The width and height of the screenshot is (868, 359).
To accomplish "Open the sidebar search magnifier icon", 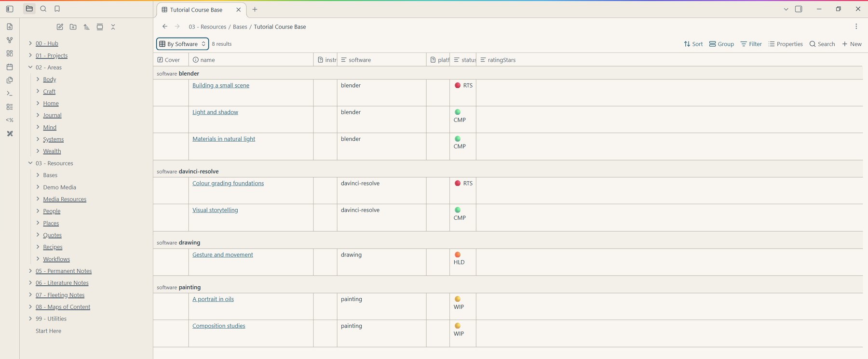I will (x=43, y=9).
